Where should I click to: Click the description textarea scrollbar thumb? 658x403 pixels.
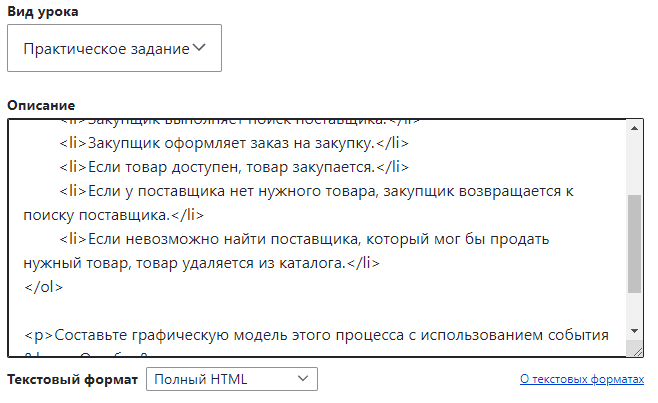[634, 243]
